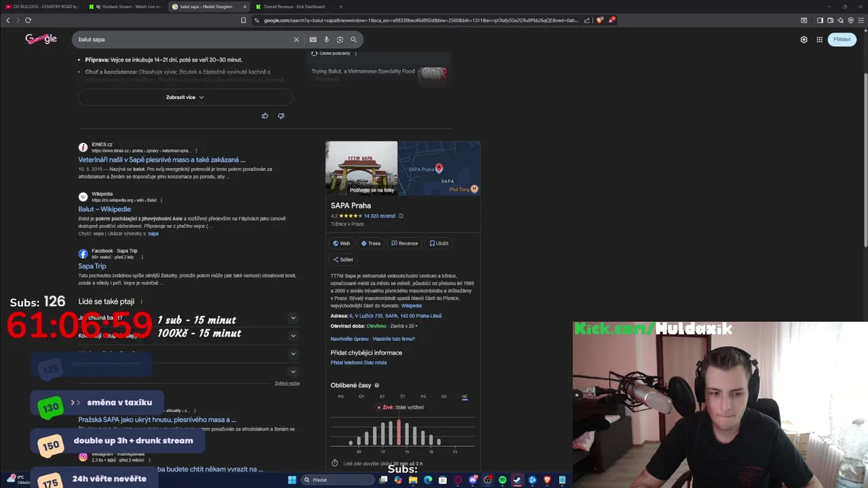The height and width of the screenshot is (488, 868).
Task: Click the browser address bar URL
Action: click(420, 20)
